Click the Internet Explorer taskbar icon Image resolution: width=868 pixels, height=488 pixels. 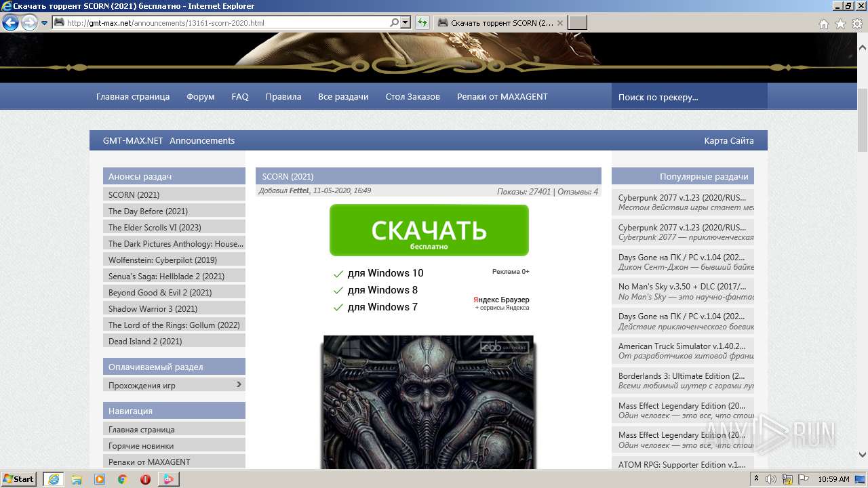(54, 479)
